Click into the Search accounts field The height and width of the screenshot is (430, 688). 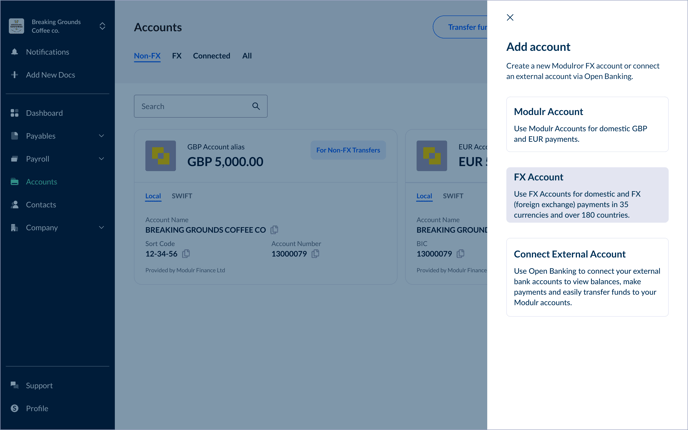pyautogui.click(x=201, y=106)
